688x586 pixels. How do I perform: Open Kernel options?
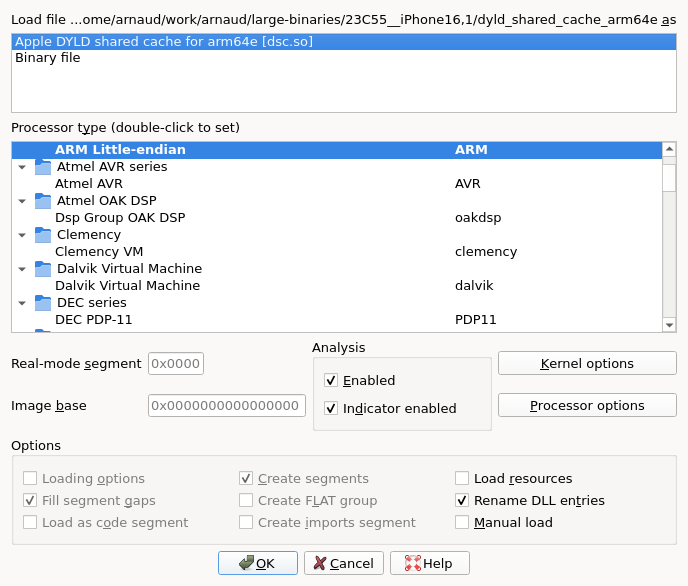[587, 363]
